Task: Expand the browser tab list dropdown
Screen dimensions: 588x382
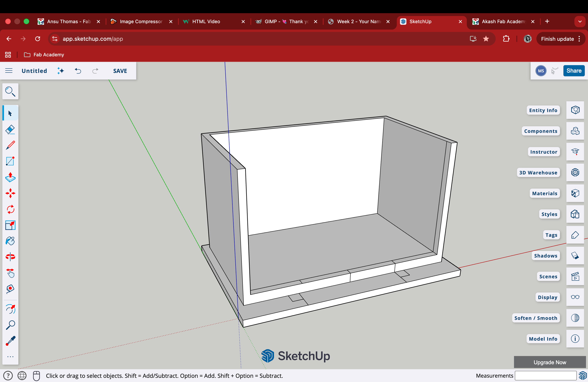Action: coord(580,21)
